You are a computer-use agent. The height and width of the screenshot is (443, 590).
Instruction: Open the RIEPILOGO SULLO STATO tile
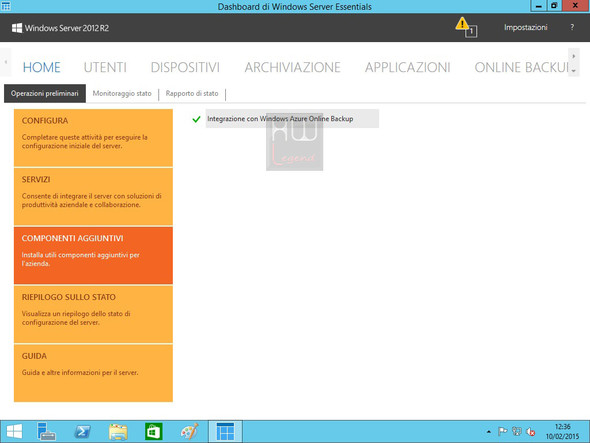[x=93, y=314]
